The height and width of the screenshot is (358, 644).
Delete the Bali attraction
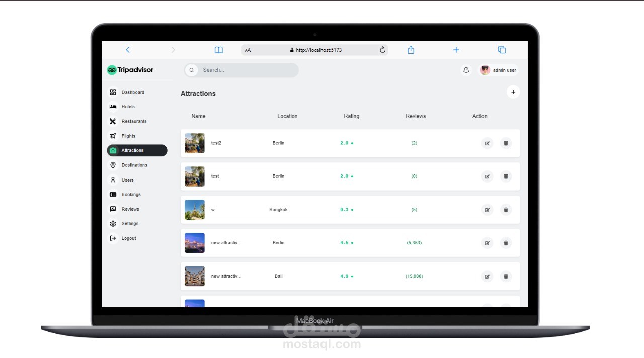coord(506,276)
